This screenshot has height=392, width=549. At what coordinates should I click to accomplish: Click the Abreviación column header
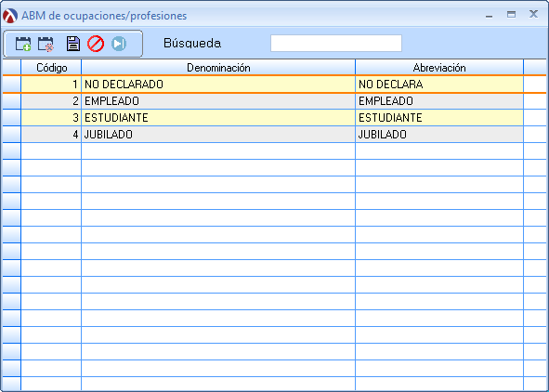[x=439, y=67]
